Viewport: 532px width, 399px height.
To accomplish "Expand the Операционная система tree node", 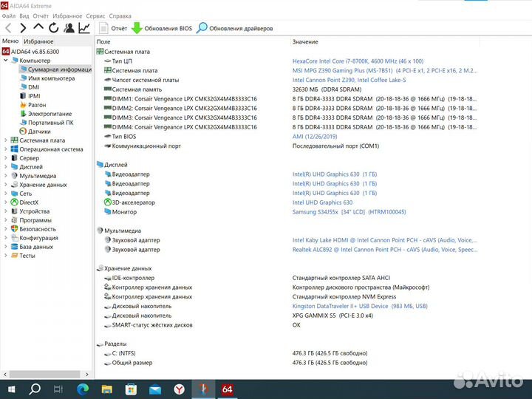I will point(5,149).
